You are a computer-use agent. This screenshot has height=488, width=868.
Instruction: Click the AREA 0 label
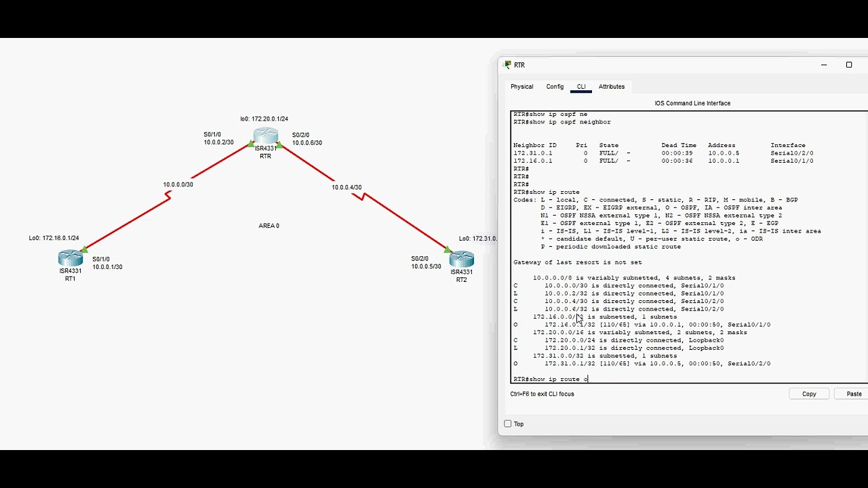click(x=269, y=226)
